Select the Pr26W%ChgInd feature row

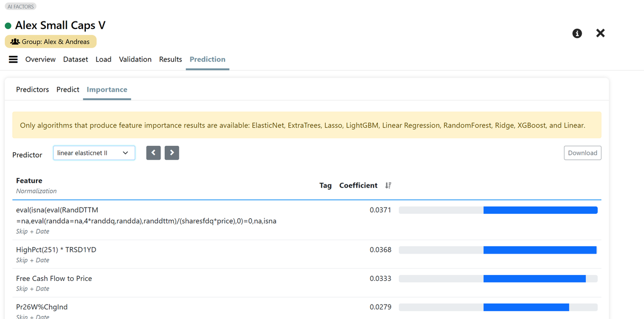pos(306,309)
